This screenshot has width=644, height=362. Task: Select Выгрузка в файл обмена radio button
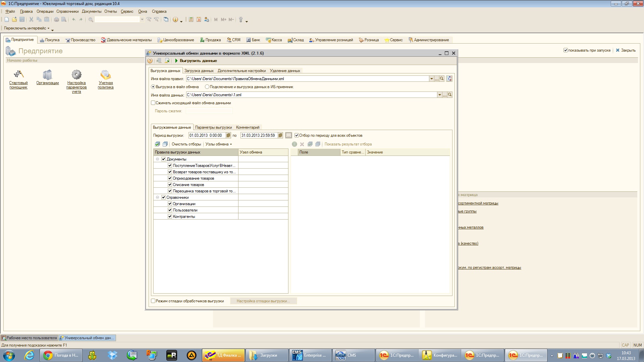click(x=153, y=87)
